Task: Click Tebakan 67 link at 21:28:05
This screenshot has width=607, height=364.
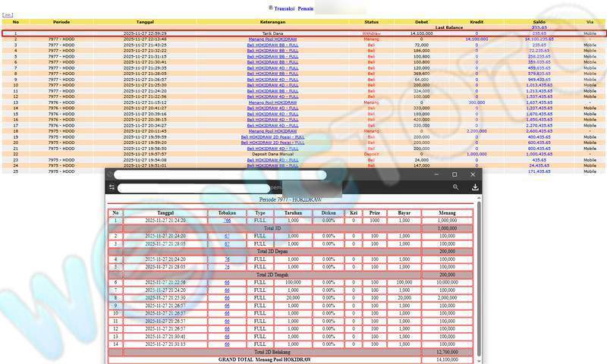Action: click(227, 243)
